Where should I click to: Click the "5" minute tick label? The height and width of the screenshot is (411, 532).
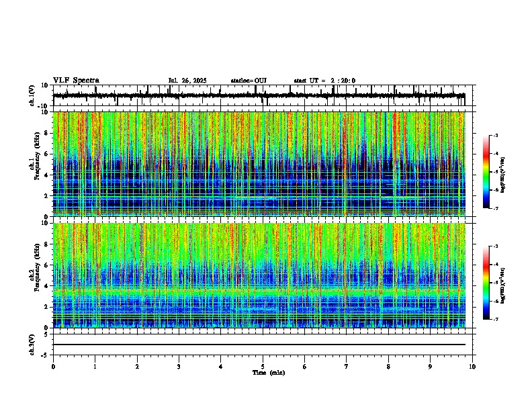click(x=263, y=367)
